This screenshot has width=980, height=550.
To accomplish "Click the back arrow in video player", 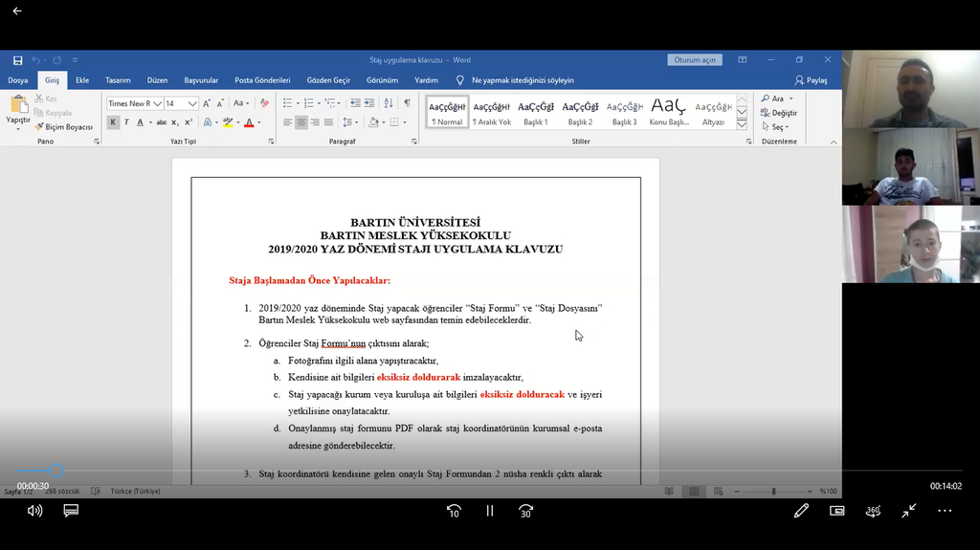I will click(17, 11).
